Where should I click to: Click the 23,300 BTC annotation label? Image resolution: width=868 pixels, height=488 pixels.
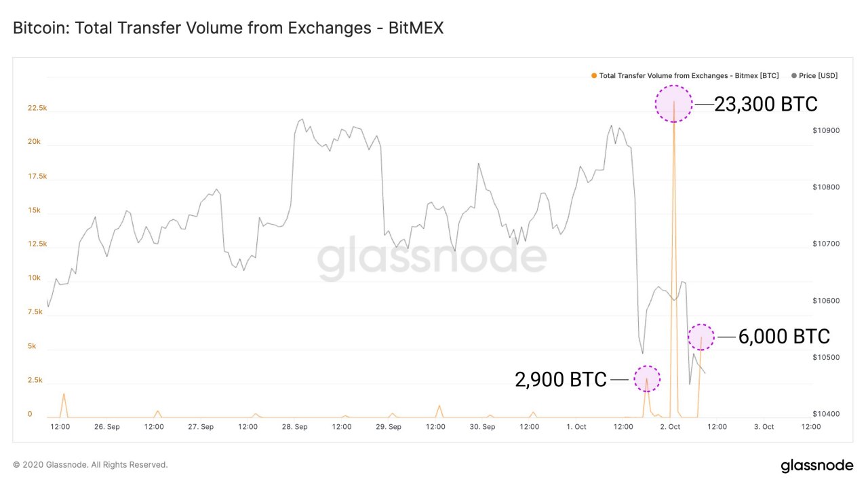coord(766,105)
